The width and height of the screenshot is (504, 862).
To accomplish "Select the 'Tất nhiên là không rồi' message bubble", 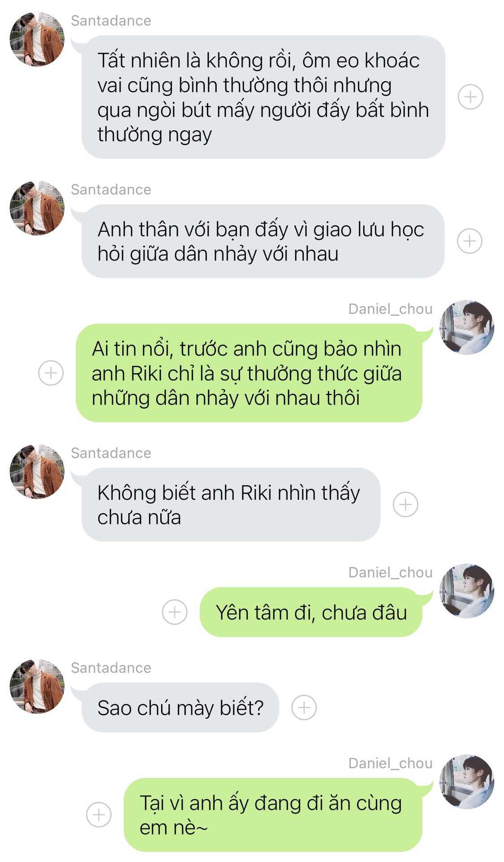I will point(263,97).
